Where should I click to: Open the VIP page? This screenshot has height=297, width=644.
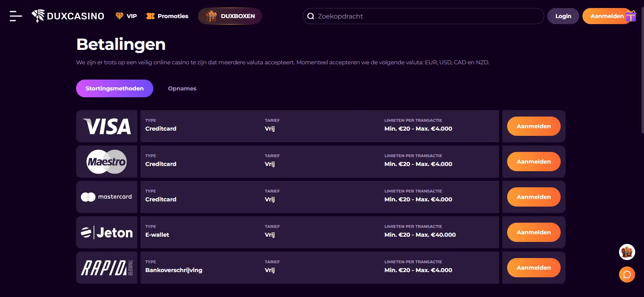[126, 16]
